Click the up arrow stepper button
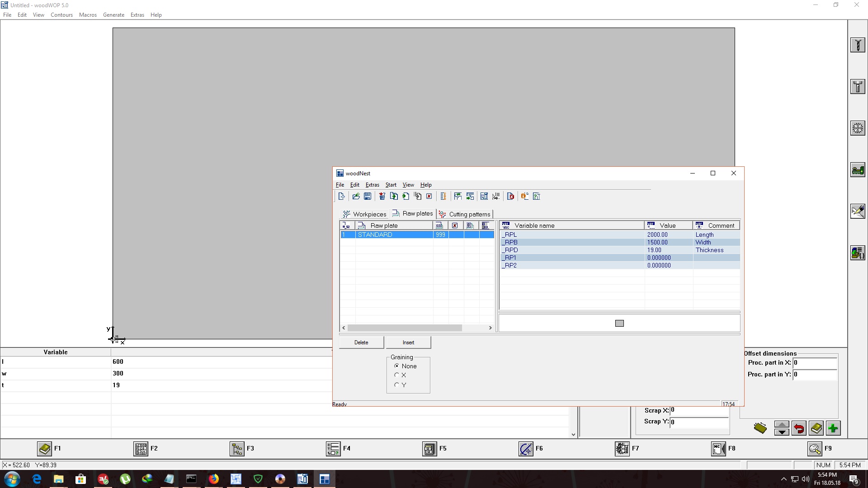This screenshot has width=868, height=488. (x=782, y=424)
